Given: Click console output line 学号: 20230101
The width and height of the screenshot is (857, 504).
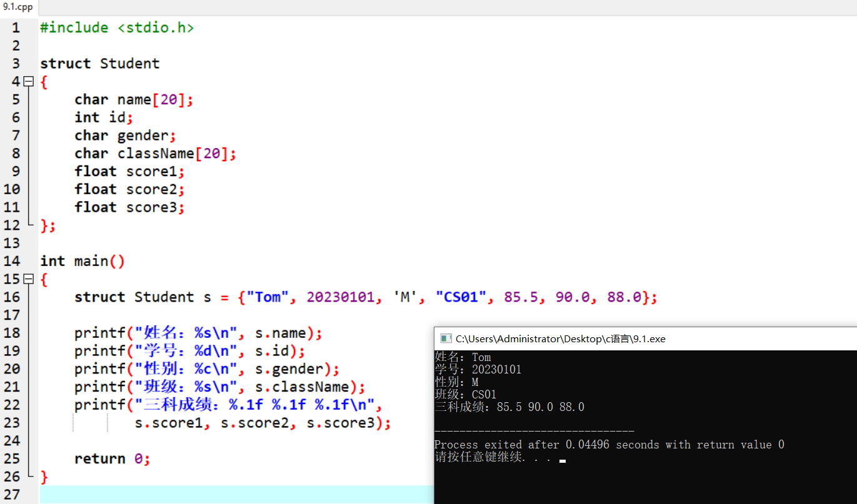Looking at the screenshot, I should pyautogui.click(x=478, y=370).
